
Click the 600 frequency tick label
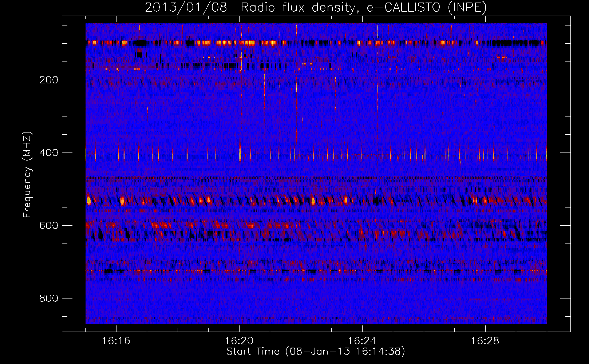(x=49, y=226)
